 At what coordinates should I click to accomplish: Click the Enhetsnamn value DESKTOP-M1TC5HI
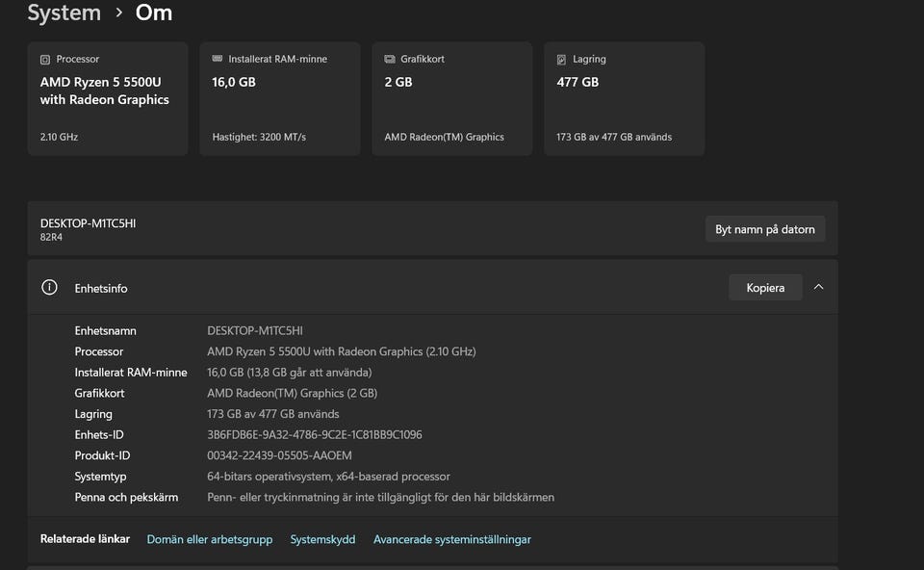[x=255, y=330]
